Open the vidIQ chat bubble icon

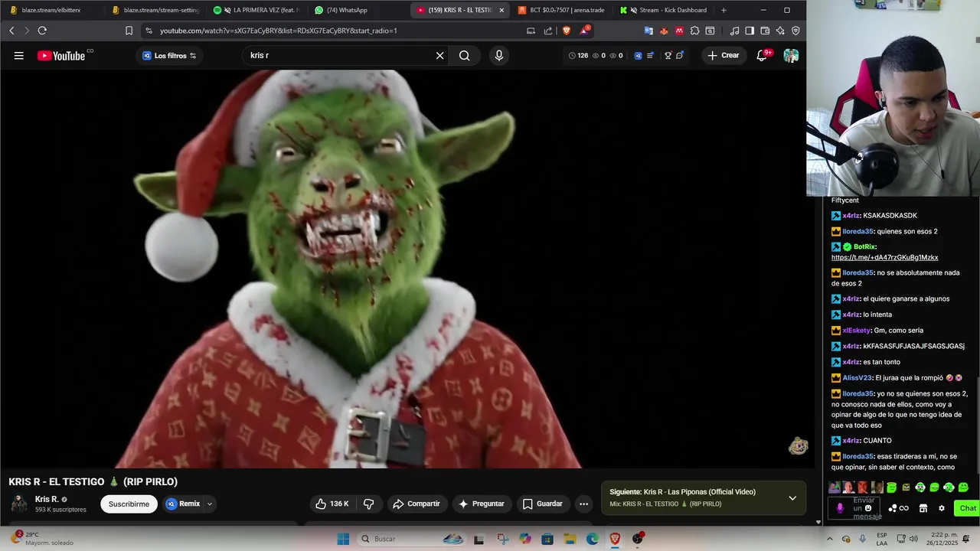pyautogui.click(x=679, y=55)
